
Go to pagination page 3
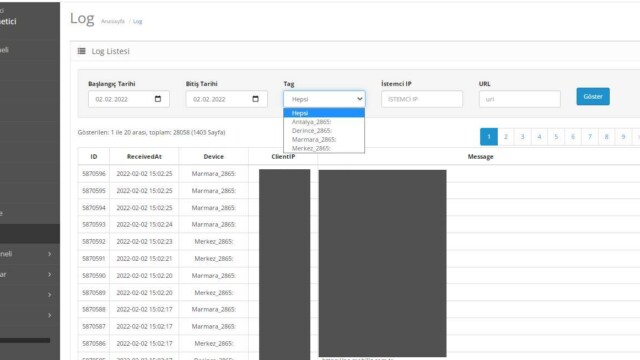tap(522, 137)
